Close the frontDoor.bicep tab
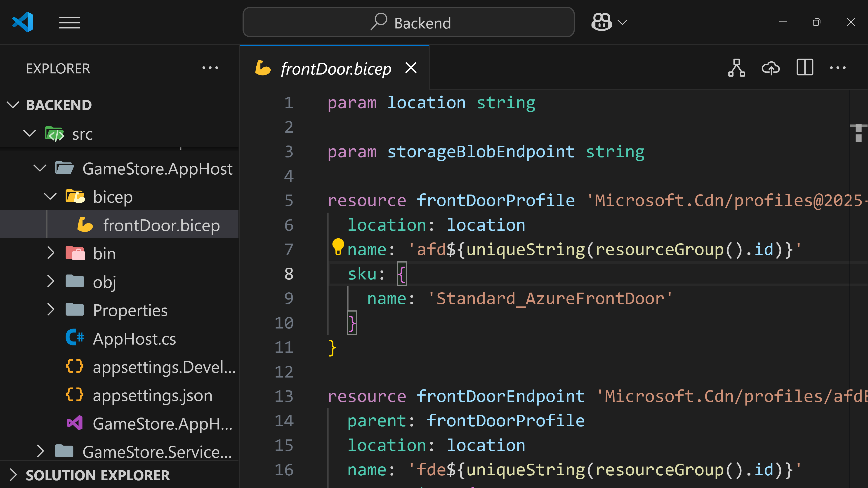The height and width of the screenshot is (488, 868). (411, 68)
